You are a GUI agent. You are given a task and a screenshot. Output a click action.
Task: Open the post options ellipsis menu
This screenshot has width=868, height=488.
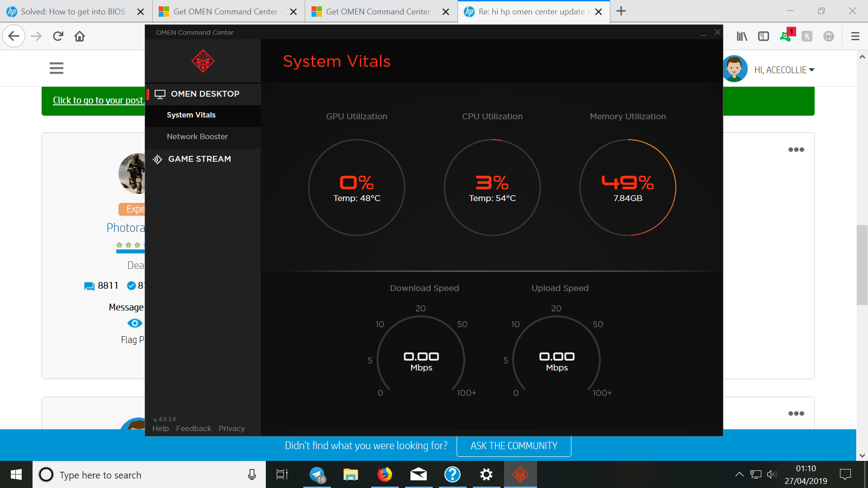coord(796,149)
